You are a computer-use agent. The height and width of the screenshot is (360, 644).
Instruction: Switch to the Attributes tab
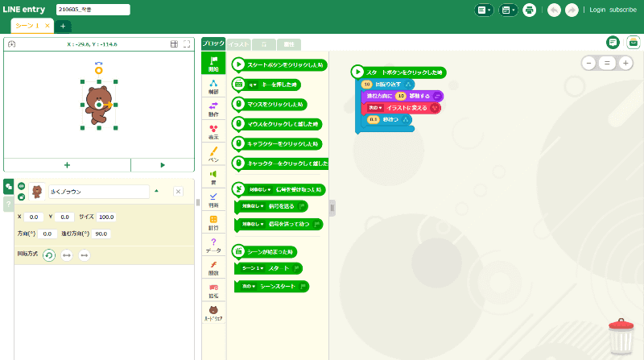[x=289, y=44]
